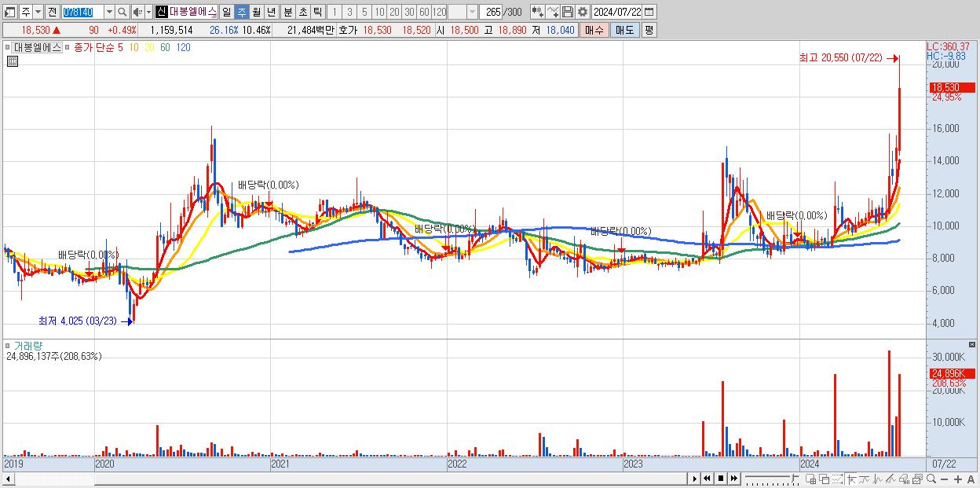Click the fast-forward button in replay controls
980x488 pixels.
pyautogui.click(x=734, y=479)
